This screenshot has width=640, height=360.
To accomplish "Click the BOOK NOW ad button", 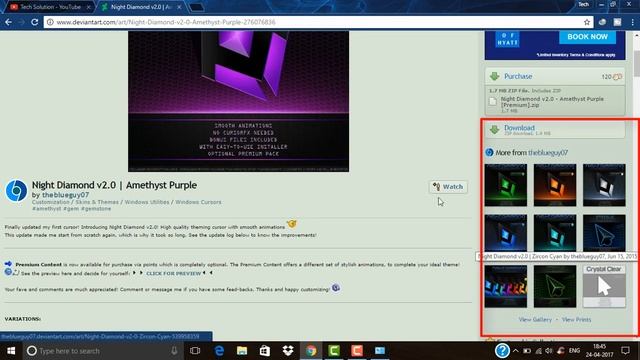I will click(x=587, y=37).
